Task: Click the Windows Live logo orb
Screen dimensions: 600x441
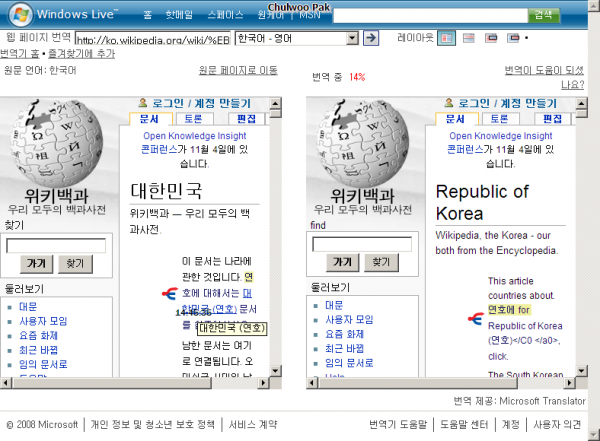Action: tap(20, 14)
